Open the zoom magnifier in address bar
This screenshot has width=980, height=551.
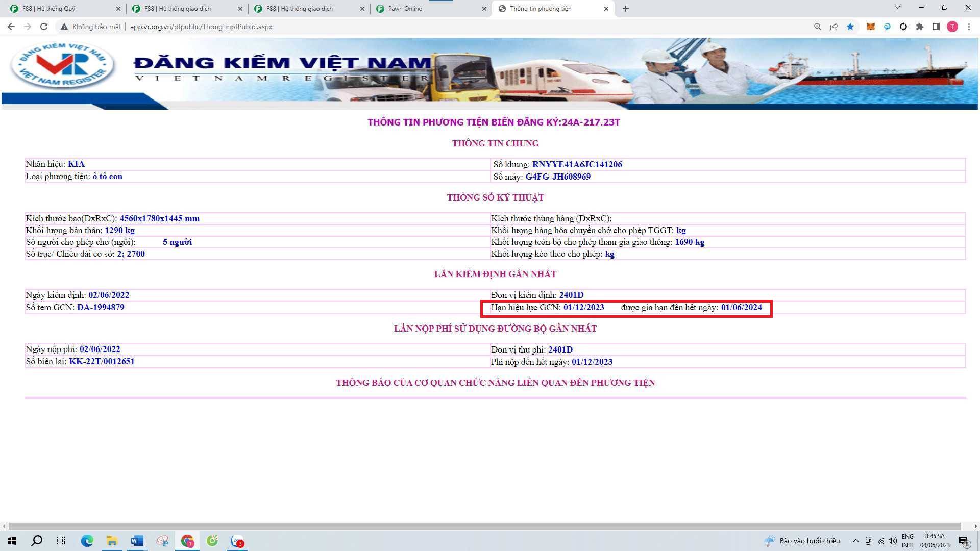[817, 27]
